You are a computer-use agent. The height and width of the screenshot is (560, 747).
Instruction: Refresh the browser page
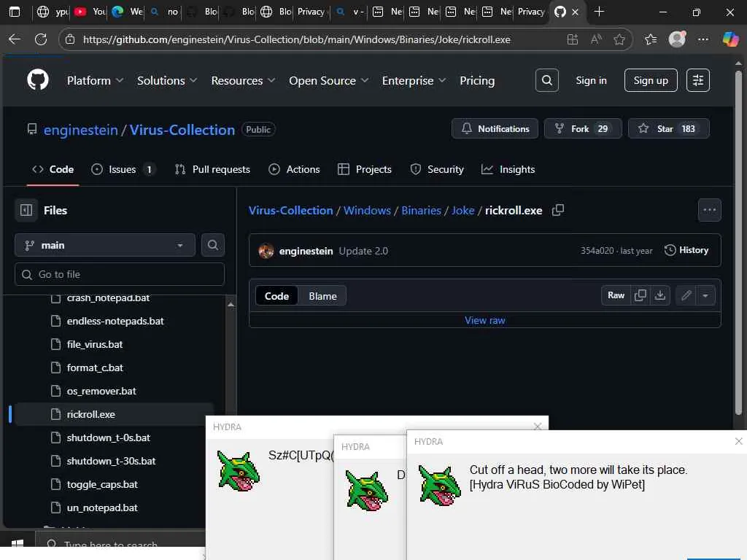41,39
